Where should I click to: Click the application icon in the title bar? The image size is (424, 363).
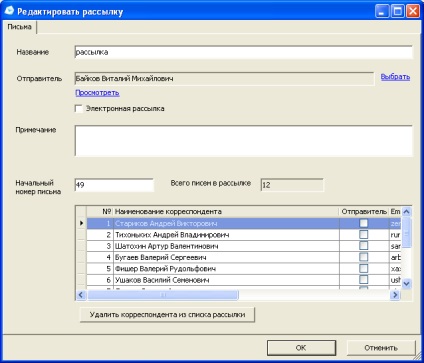9,11
